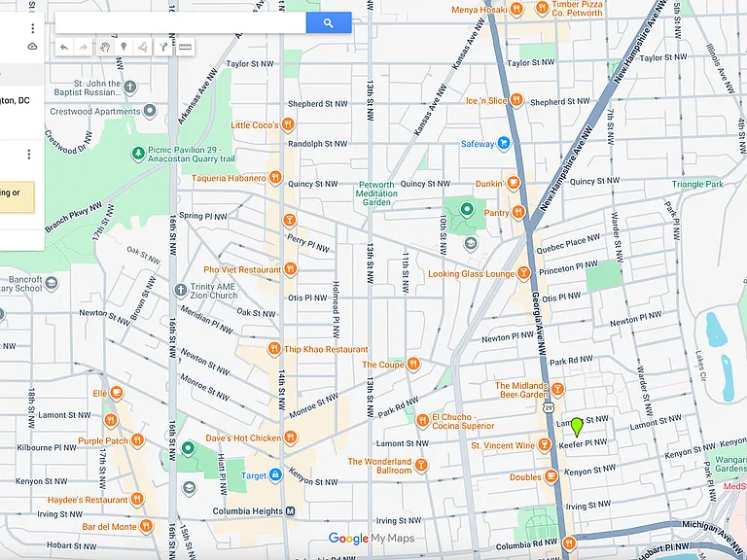Click the Google My Maps logo
The height and width of the screenshot is (560, 747).
(372, 539)
